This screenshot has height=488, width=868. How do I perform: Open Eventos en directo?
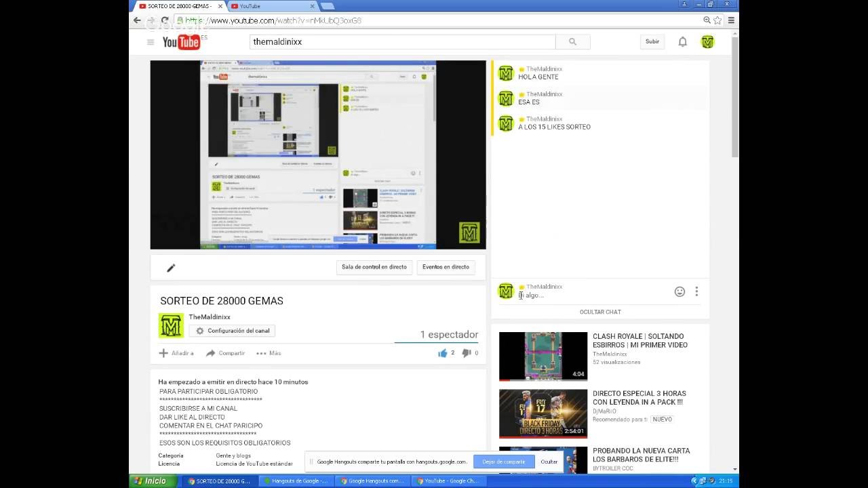click(446, 267)
